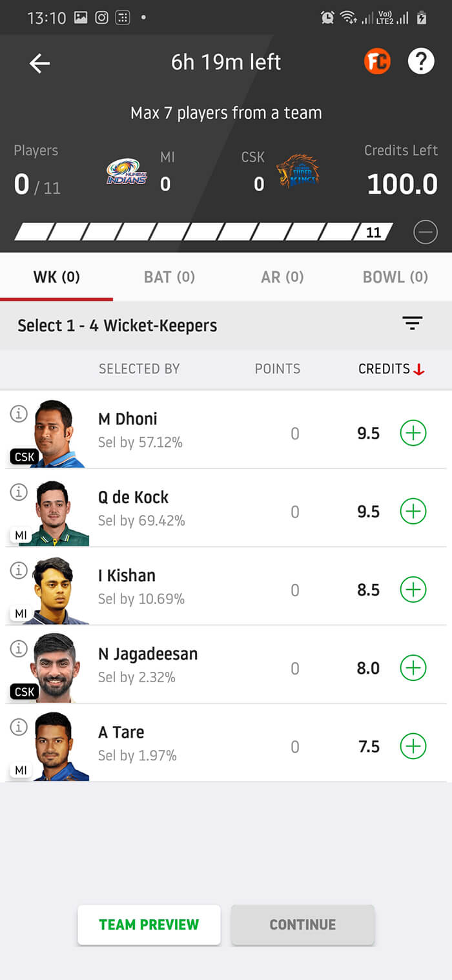Open the help question mark icon
452x980 pixels.
click(421, 62)
